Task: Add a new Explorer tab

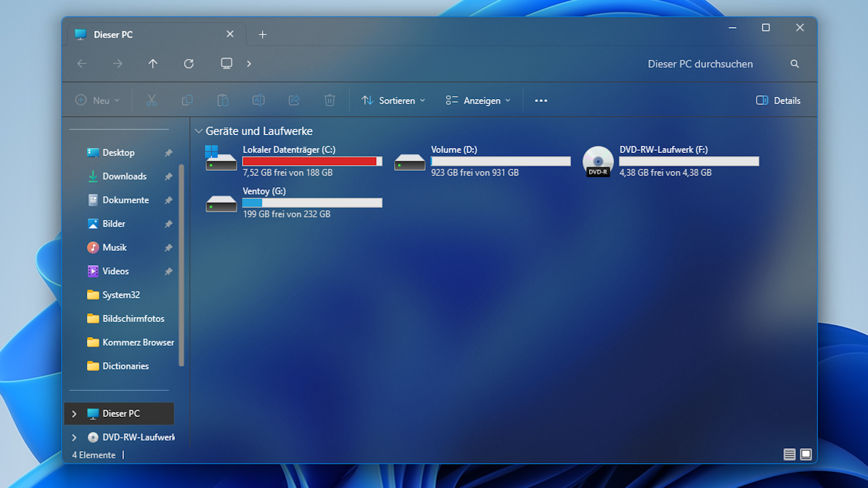Action: (262, 35)
